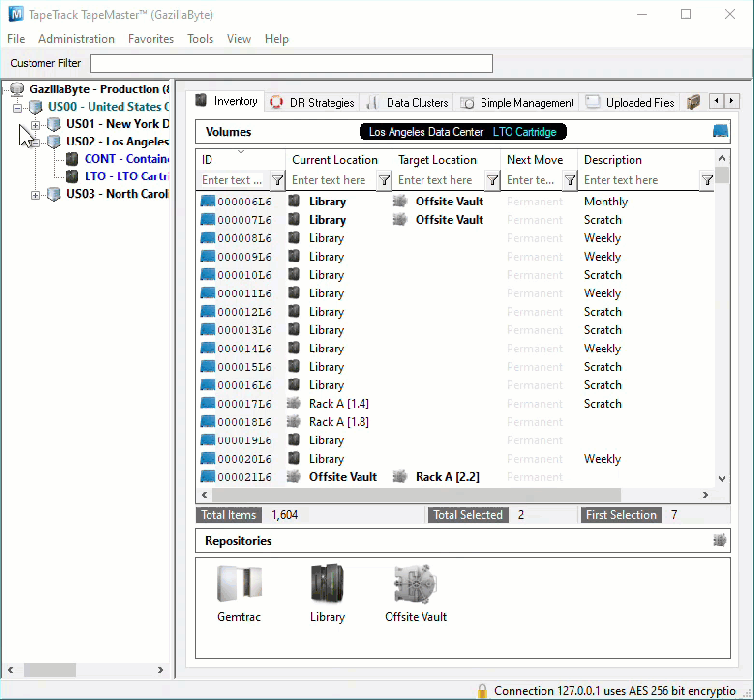Click the Current Location filter text field

click(332, 180)
